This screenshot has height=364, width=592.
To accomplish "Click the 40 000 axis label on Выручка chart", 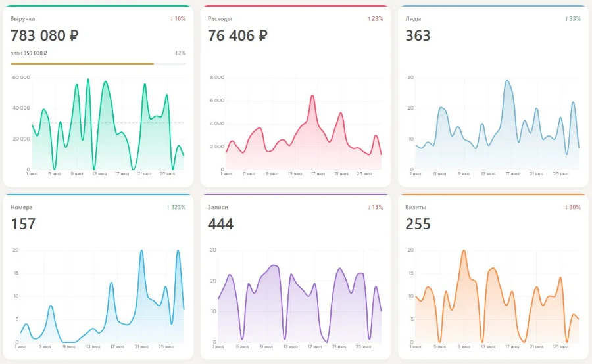I will tap(21, 108).
